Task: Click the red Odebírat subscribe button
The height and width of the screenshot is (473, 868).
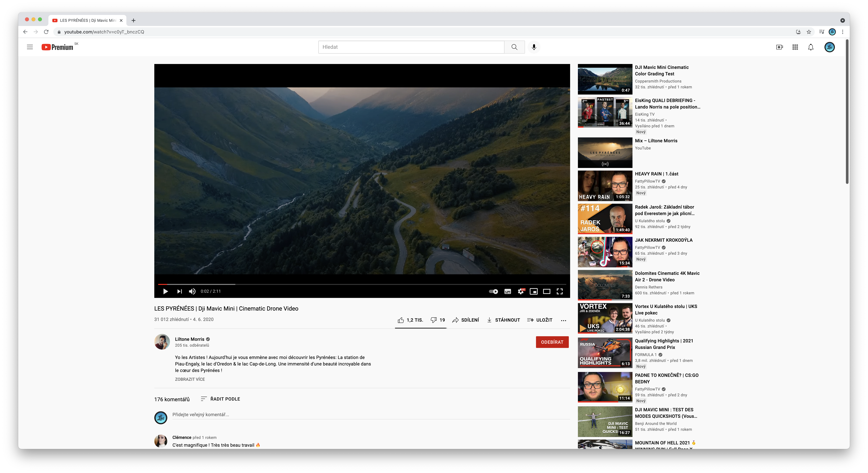Action: pyautogui.click(x=552, y=342)
